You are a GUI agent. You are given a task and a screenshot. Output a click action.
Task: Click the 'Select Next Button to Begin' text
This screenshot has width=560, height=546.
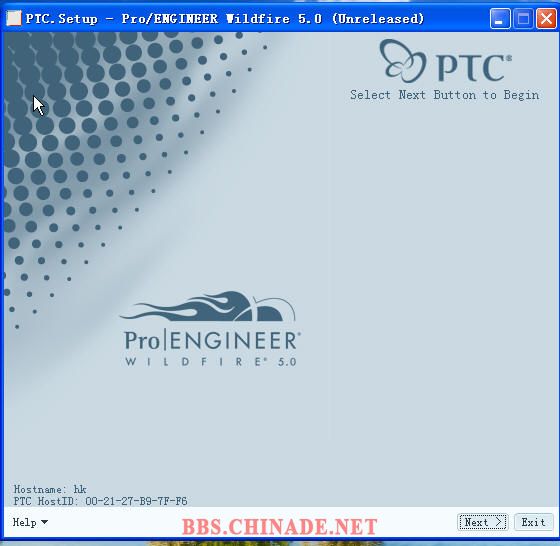tap(445, 95)
